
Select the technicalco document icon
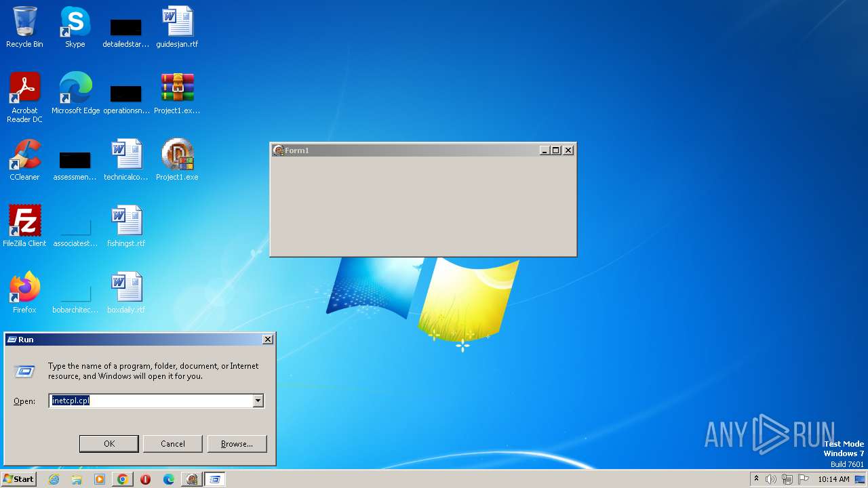click(x=125, y=160)
